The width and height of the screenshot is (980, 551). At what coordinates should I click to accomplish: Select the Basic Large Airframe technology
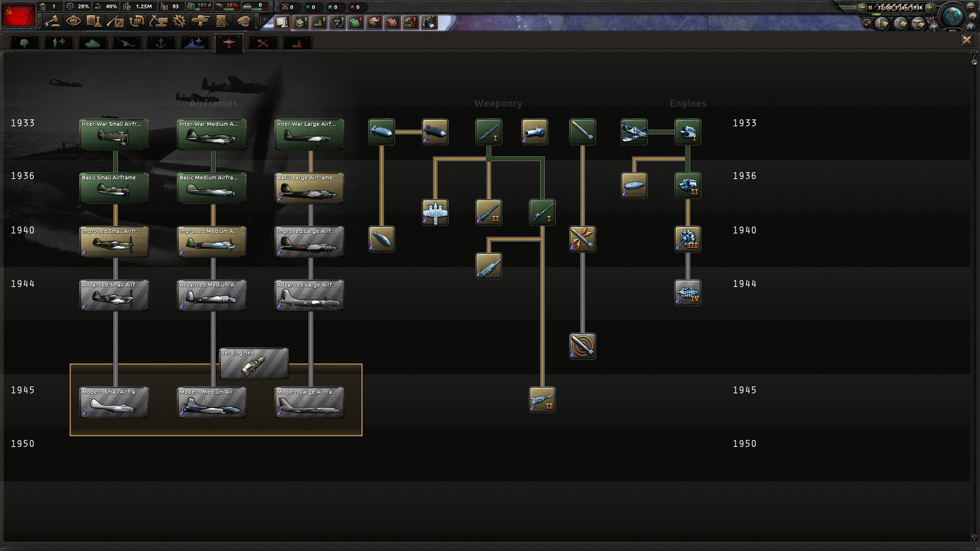click(x=309, y=187)
